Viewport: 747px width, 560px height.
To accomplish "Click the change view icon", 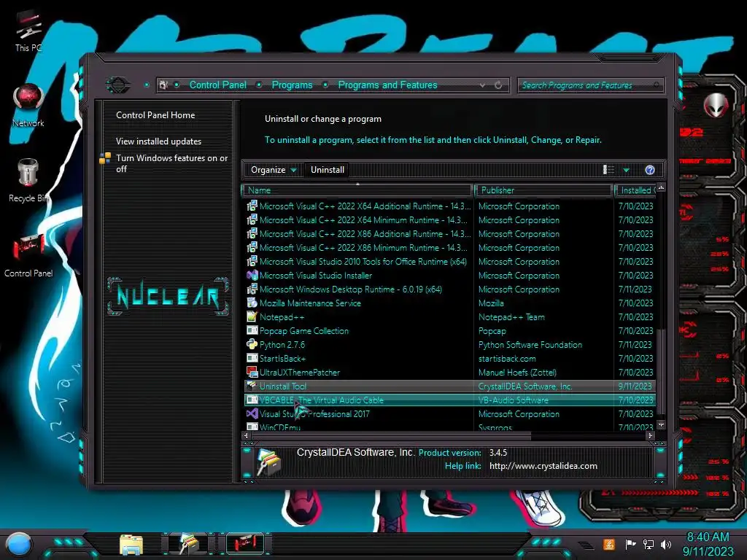I will coord(609,170).
